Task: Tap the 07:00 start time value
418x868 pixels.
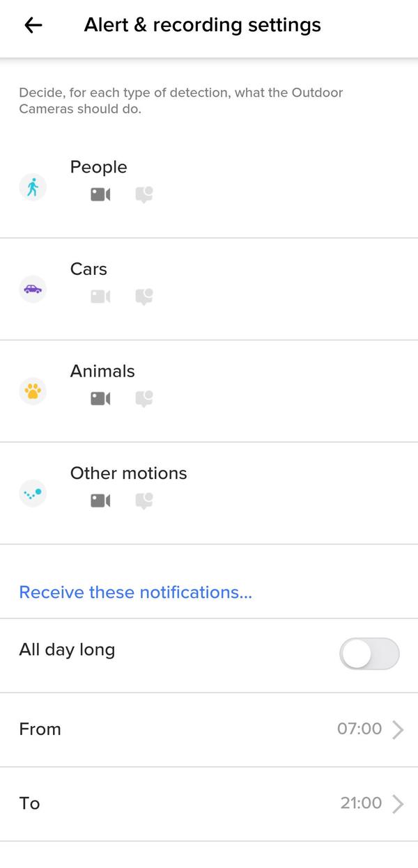Action: [x=359, y=729]
